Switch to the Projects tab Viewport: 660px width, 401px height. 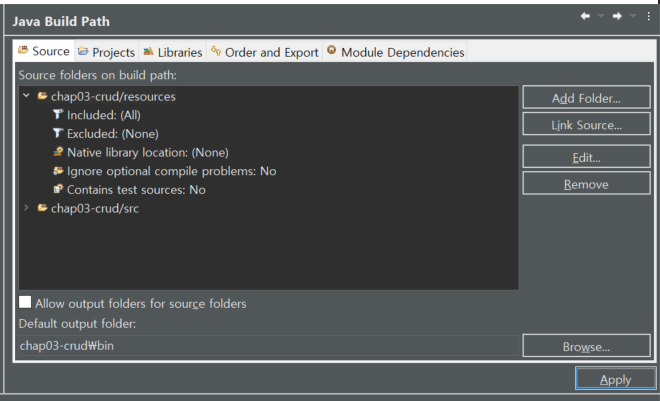click(106, 52)
